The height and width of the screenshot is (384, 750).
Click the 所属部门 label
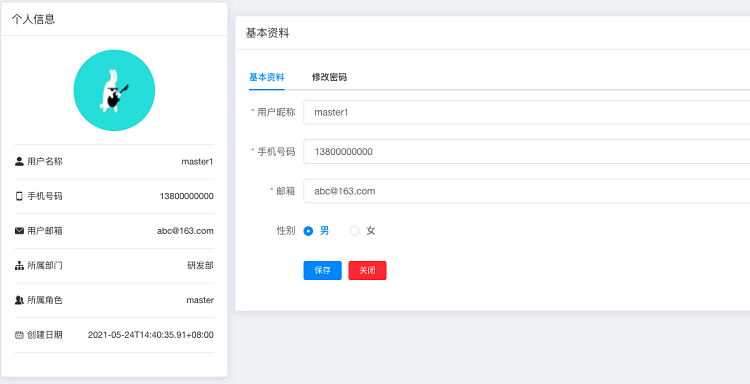coord(44,265)
